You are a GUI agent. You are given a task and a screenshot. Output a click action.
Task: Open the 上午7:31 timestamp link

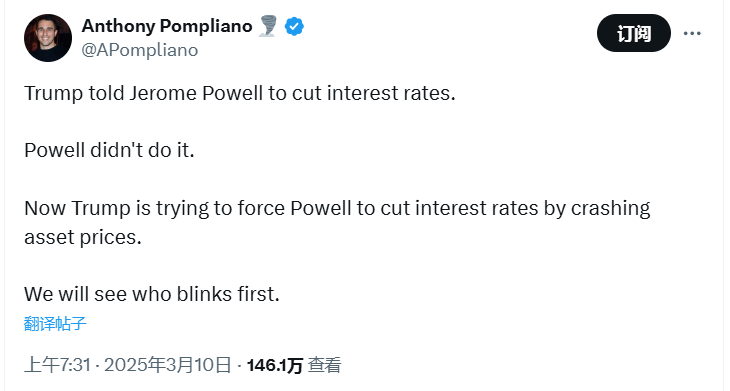57,365
